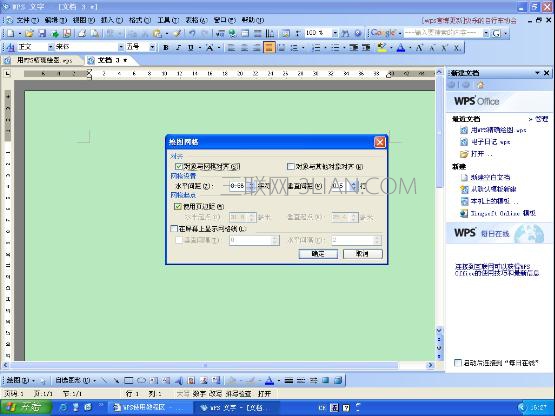The width and height of the screenshot is (555, 416).
Task: Check 对象与其他对象对齐 checkbox
Action: [291, 166]
